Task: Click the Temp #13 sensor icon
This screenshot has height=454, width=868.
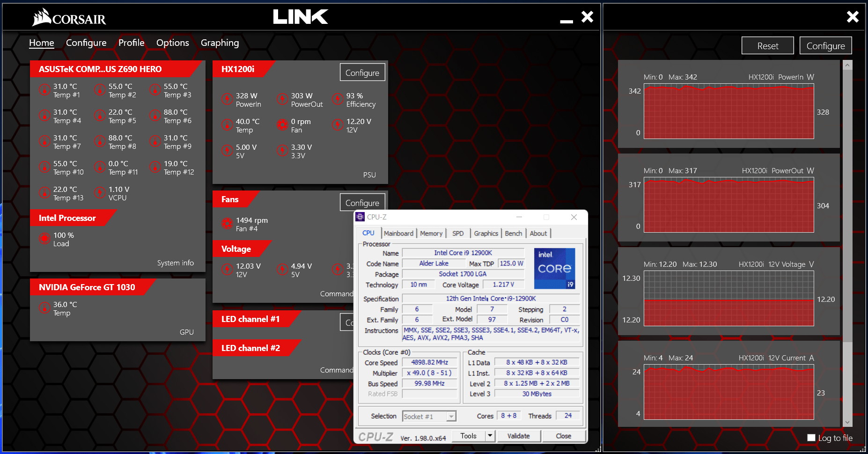Action: click(44, 193)
